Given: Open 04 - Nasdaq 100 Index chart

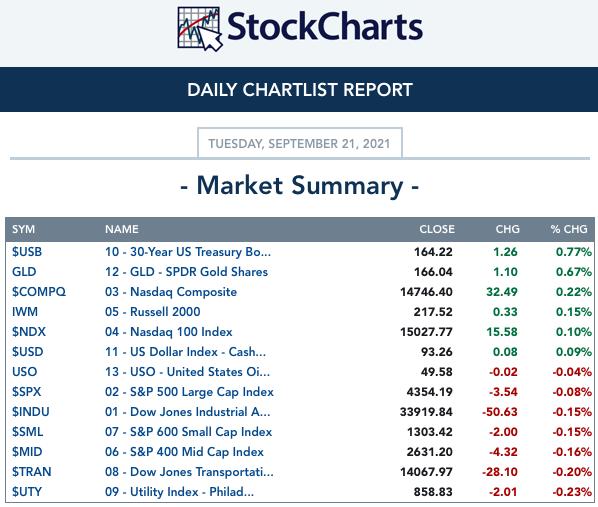Looking at the screenshot, I should 169,332.
